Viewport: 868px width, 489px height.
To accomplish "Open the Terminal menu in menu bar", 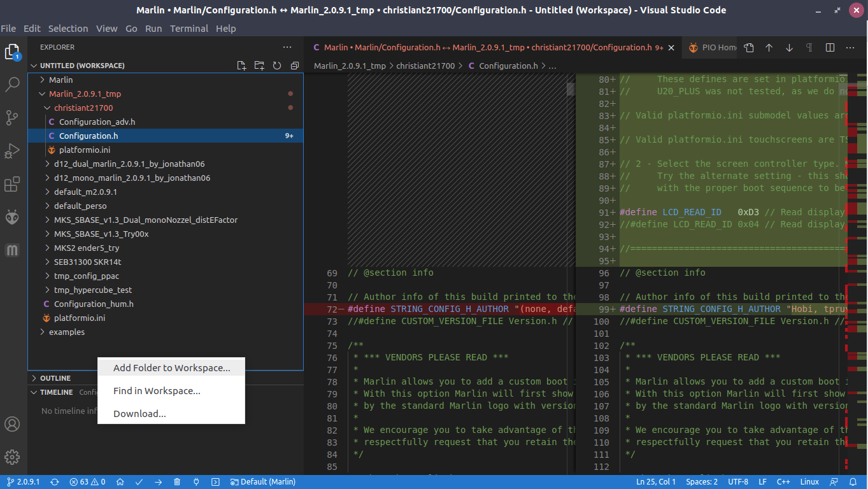I will [189, 29].
